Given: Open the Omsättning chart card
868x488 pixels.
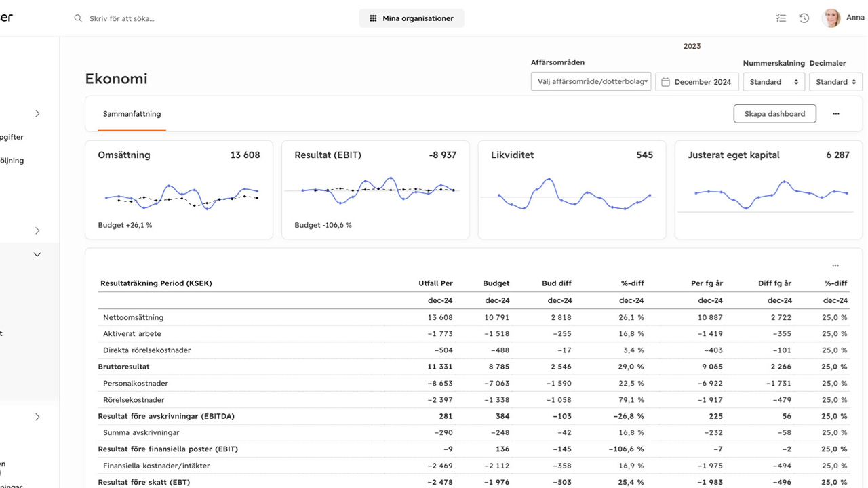Looking at the screenshot, I should tap(179, 190).
